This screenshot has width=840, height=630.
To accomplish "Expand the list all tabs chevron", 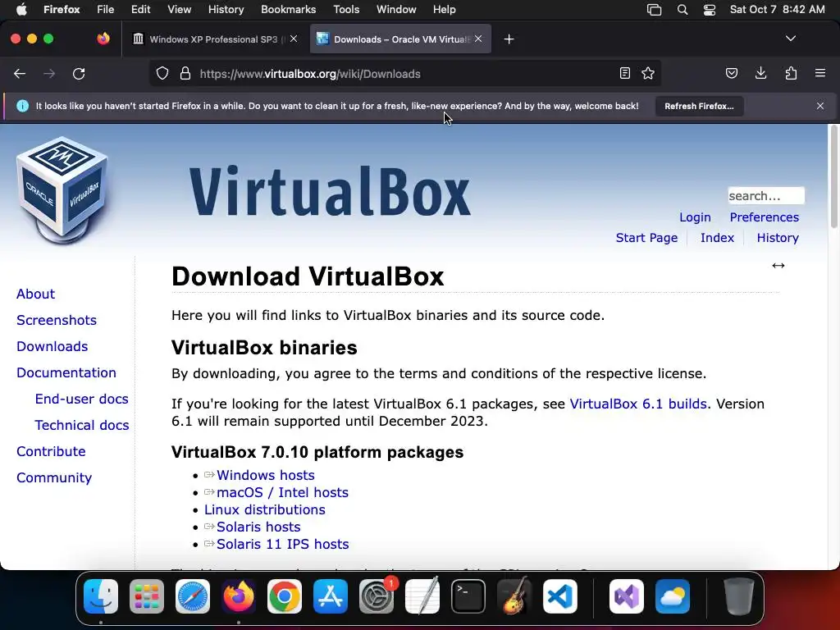I will [791, 39].
